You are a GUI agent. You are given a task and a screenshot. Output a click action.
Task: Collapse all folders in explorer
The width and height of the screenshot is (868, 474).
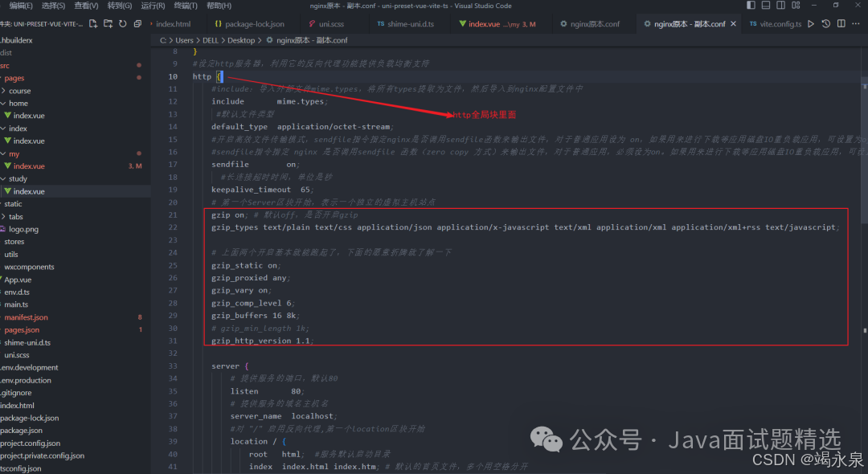pyautogui.click(x=138, y=24)
